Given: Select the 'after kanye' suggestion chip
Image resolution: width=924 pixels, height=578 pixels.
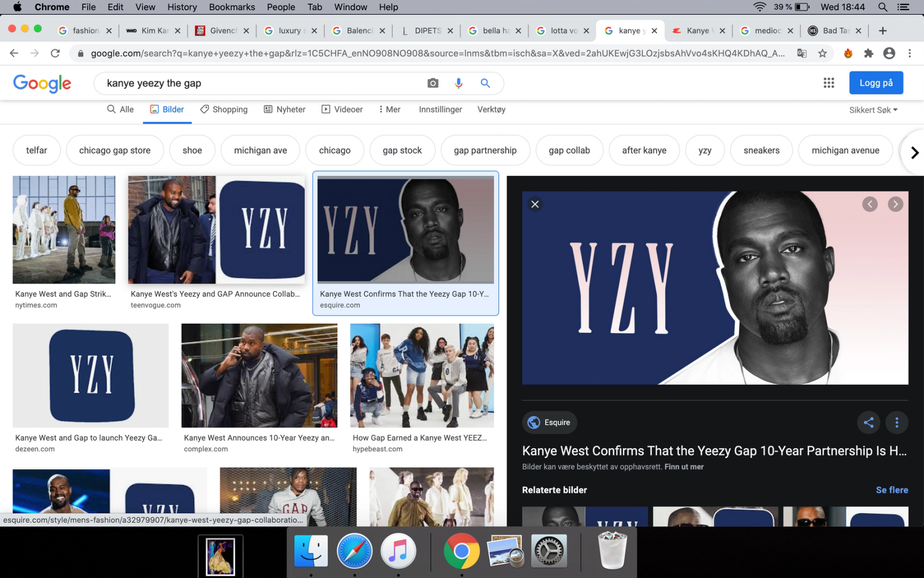Looking at the screenshot, I should pos(644,151).
